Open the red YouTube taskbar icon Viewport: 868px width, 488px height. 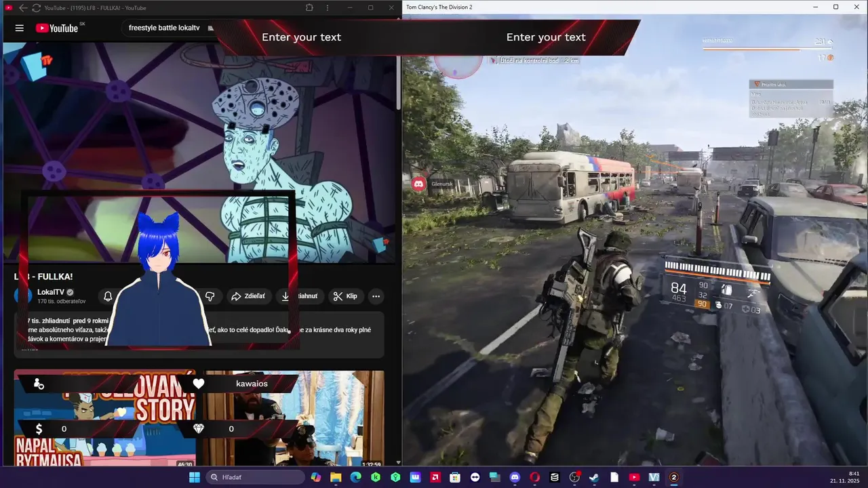pos(634,477)
